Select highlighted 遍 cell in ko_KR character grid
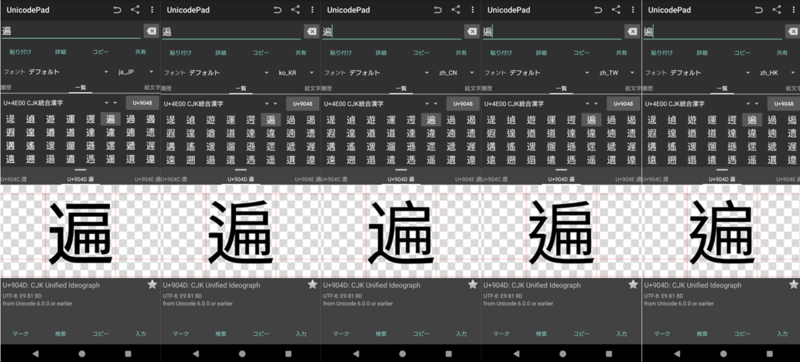This screenshot has height=362, width=800. tap(270, 120)
